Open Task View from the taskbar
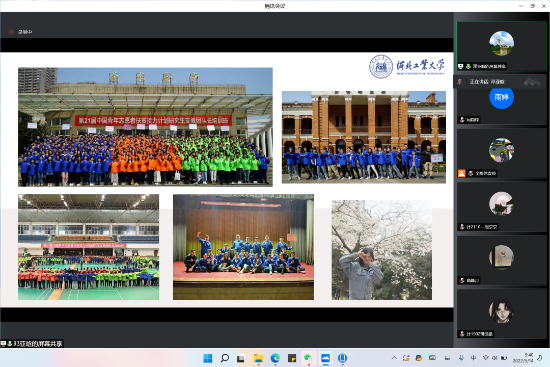 [241, 358]
